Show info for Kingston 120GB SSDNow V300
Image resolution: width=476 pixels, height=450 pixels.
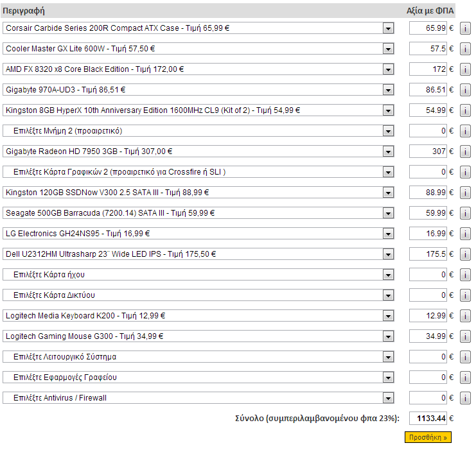click(465, 193)
